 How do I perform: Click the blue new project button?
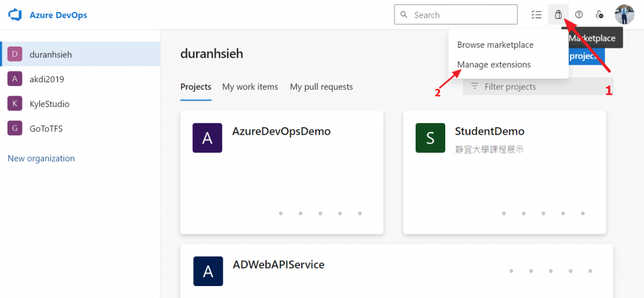pos(587,56)
